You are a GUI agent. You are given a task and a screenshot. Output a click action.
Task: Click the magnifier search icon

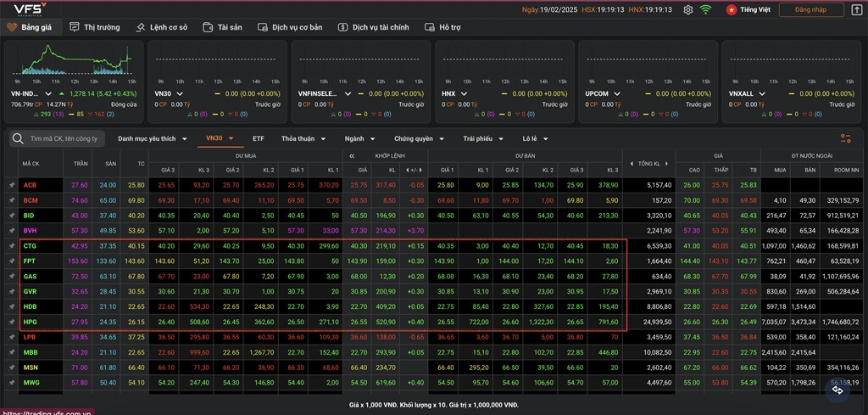tap(19, 138)
